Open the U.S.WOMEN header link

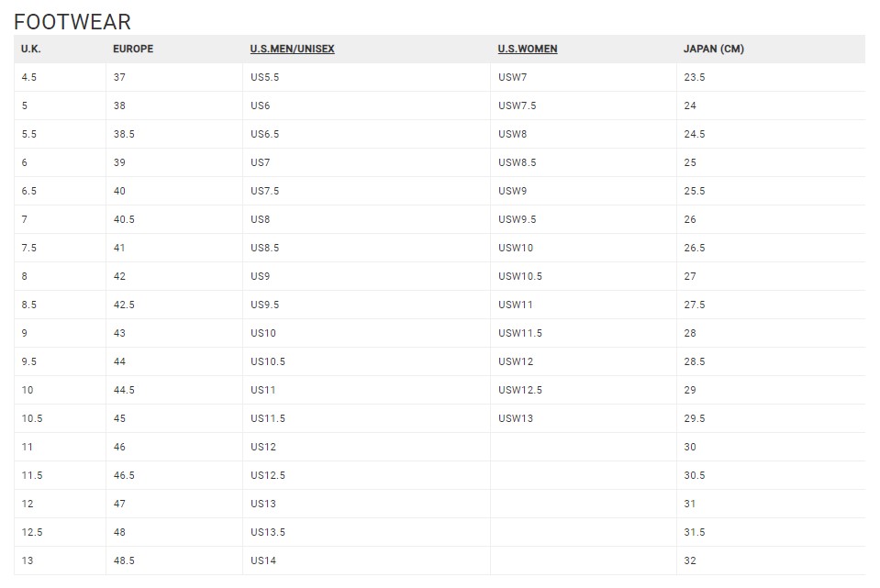pyautogui.click(x=528, y=50)
